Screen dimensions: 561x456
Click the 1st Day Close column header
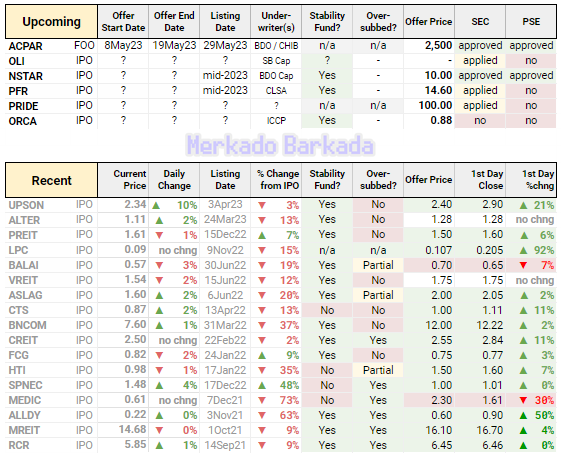(x=480, y=180)
